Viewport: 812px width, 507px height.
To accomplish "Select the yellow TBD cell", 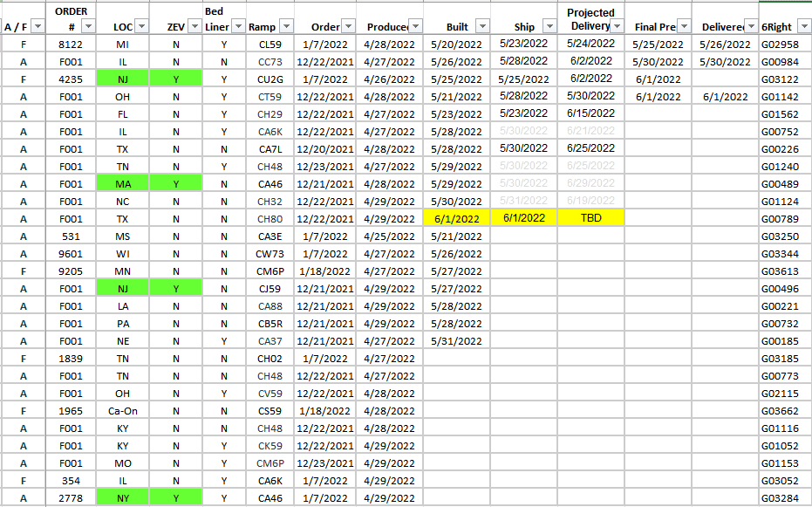I will point(590,218).
